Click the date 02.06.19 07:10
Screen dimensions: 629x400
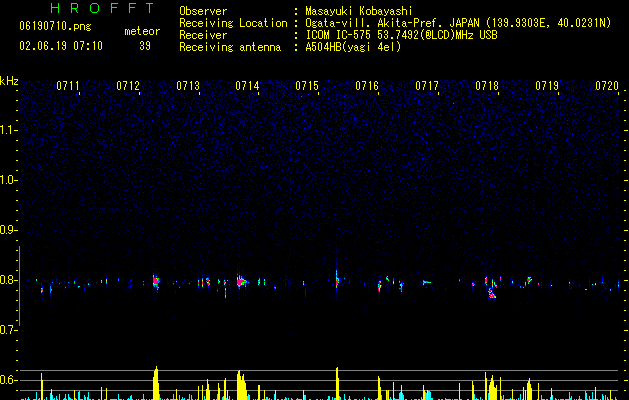pyautogui.click(x=61, y=46)
